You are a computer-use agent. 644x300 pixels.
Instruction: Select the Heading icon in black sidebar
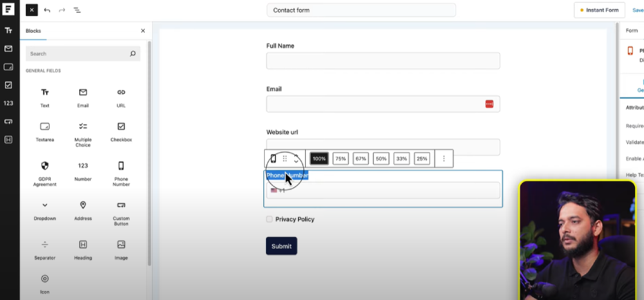click(8, 140)
